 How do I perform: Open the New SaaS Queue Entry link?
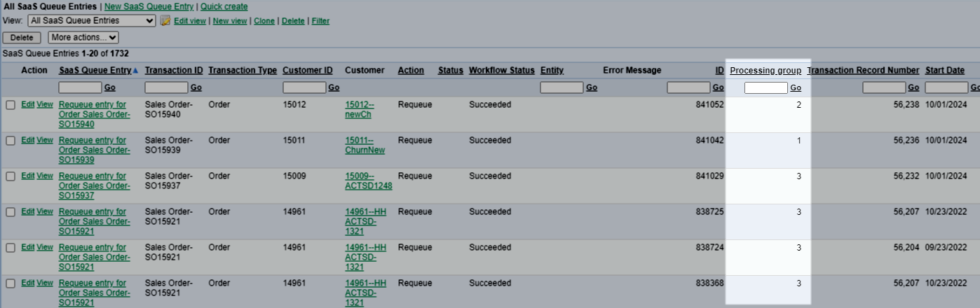point(150,6)
